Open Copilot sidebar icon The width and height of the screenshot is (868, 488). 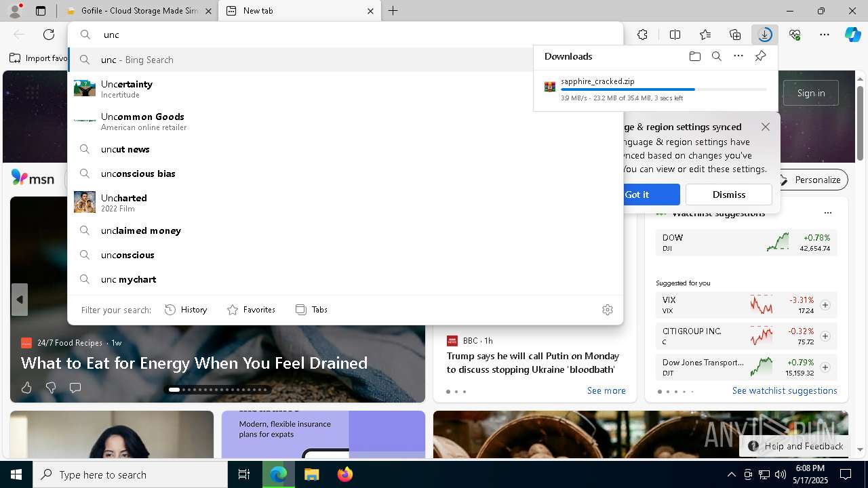tap(852, 35)
